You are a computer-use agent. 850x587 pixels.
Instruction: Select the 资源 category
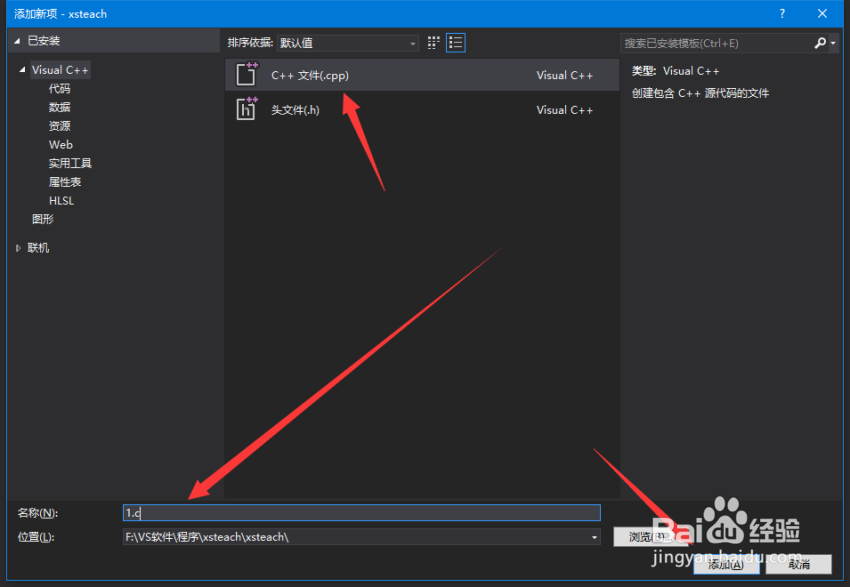tap(60, 126)
